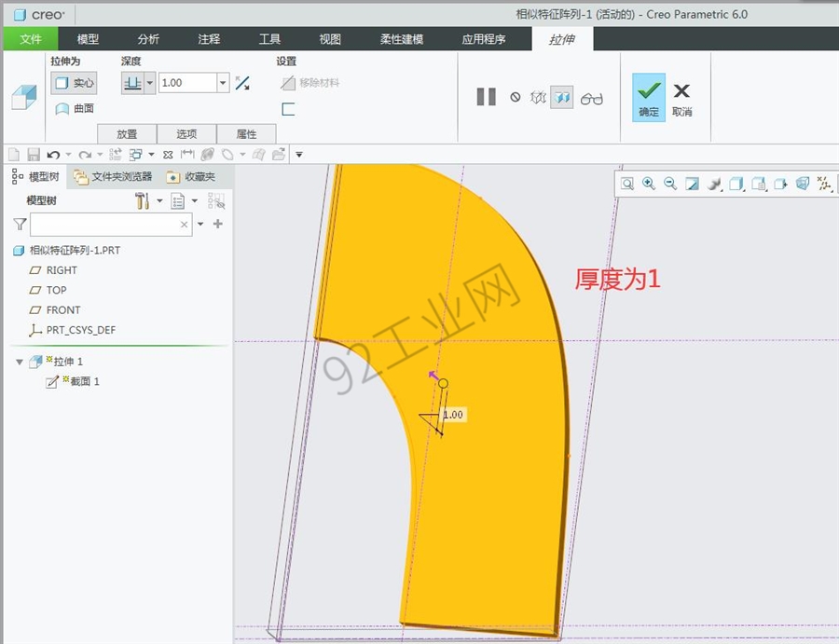The width and height of the screenshot is (839, 644).
Task: Open the 文件 file menu
Action: click(31, 39)
